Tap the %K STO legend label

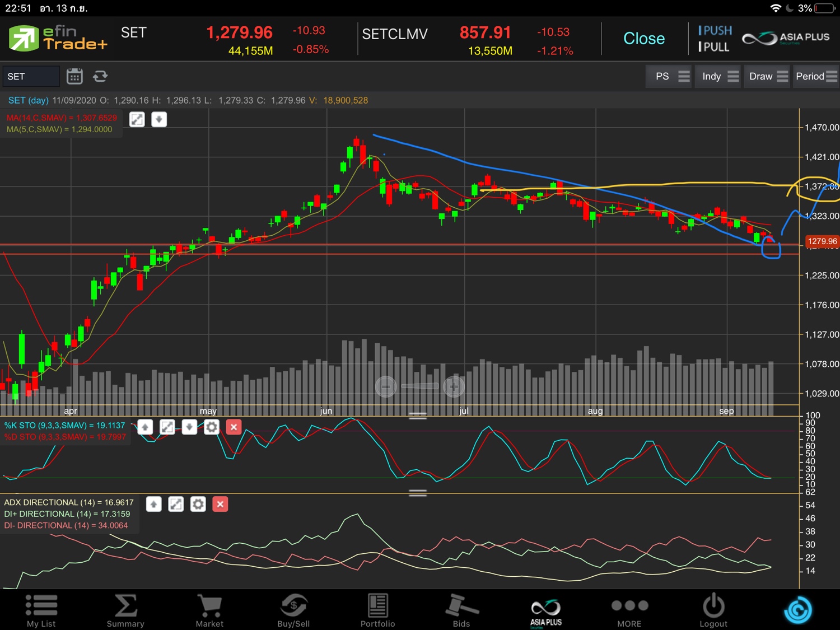coord(65,425)
